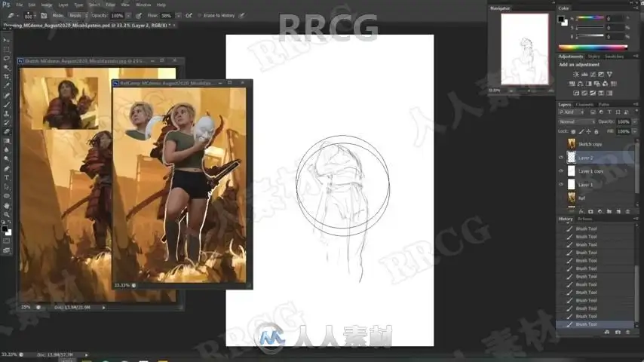Click the color spectrum ramp
This screenshot has height=362, width=644.
tap(593, 48)
